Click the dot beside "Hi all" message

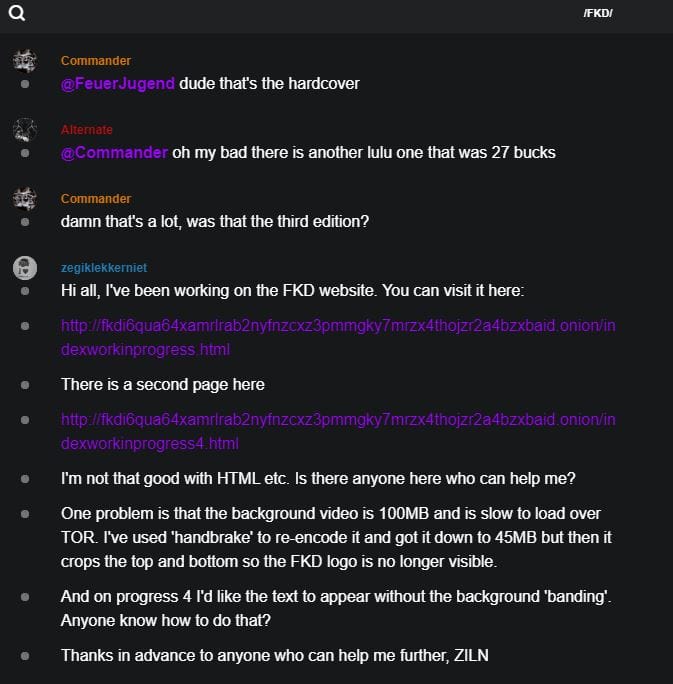pyautogui.click(x=25, y=291)
